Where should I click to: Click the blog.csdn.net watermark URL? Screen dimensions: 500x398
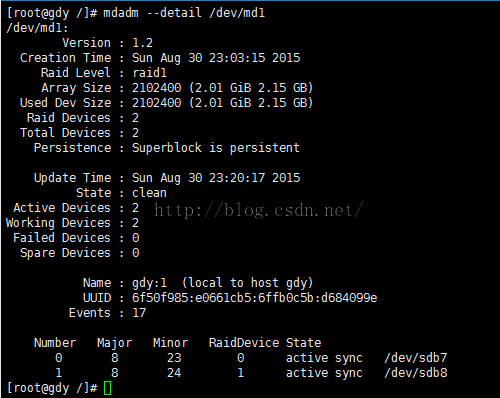[258, 210]
